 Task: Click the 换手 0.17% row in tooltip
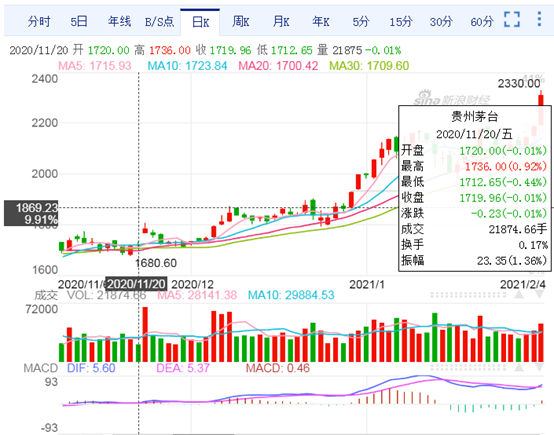(x=474, y=245)
